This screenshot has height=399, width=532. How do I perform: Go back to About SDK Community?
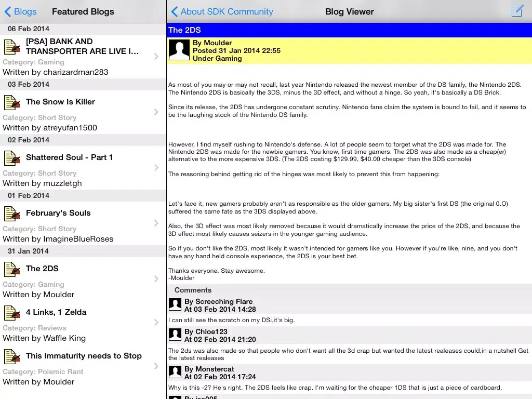coord(222,11)
